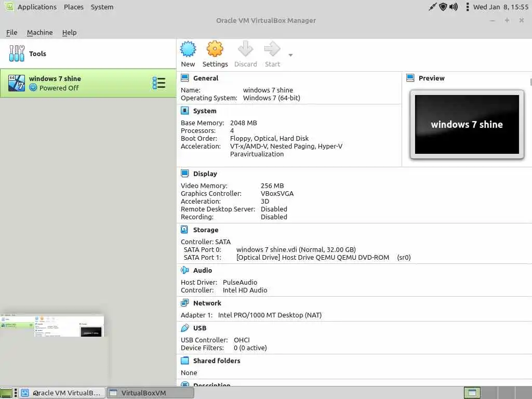
Task: Click the New virtual machine icon
Action: pyautogui.click(x=188, y=49)
